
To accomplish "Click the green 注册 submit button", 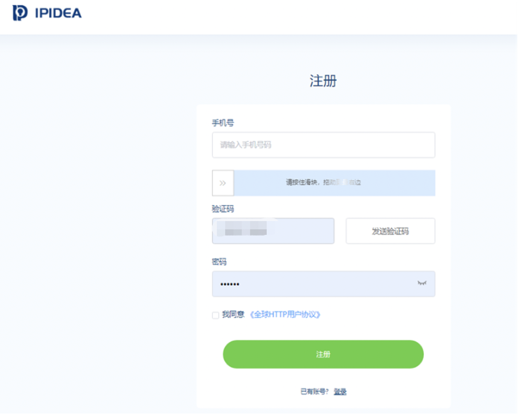I will coord(323,354).
